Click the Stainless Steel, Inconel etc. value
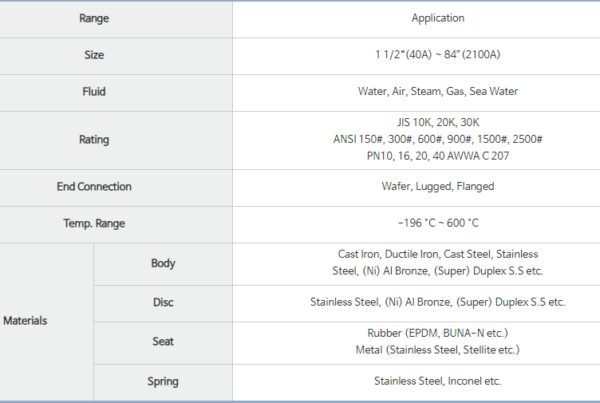The width and height of the screenshot is (600, 403). (438, 381)
